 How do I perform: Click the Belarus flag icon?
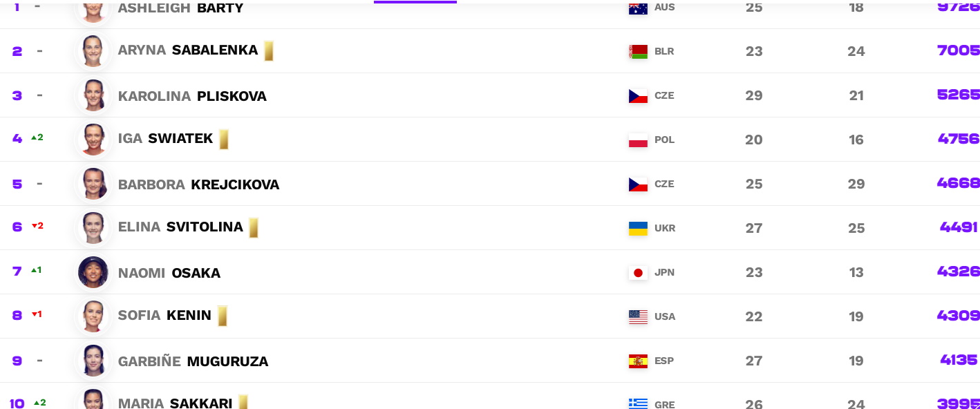638,51
